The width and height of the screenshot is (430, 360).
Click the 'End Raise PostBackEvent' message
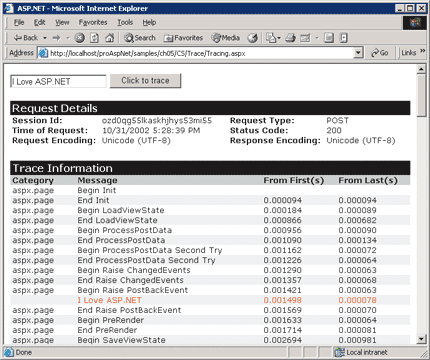click(x=129, y=310)
